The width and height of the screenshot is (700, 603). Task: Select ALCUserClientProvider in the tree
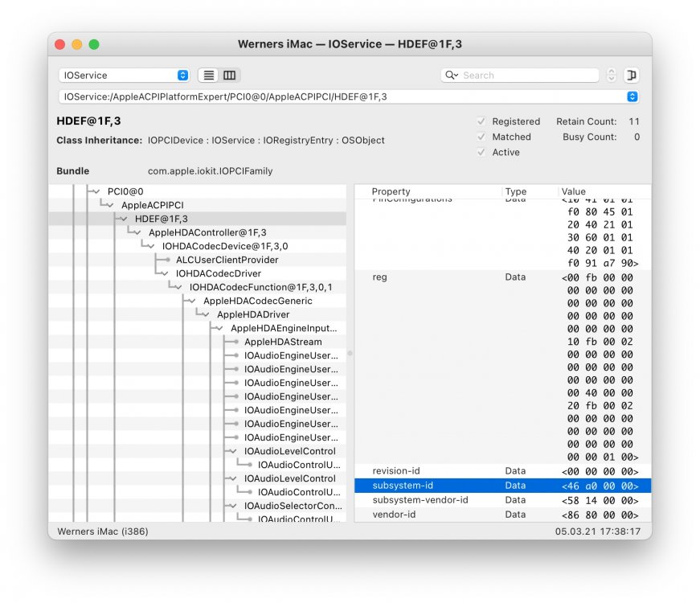[x=227, y=260]
